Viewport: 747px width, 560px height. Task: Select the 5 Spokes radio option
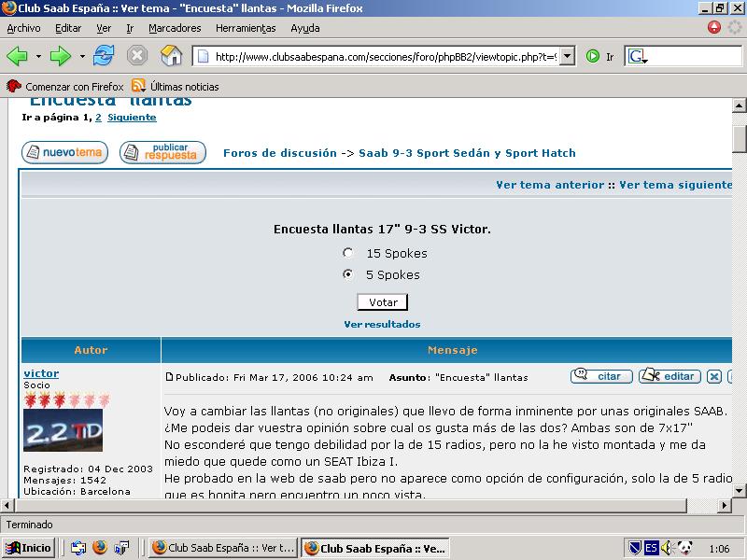(x=348, y=274)
